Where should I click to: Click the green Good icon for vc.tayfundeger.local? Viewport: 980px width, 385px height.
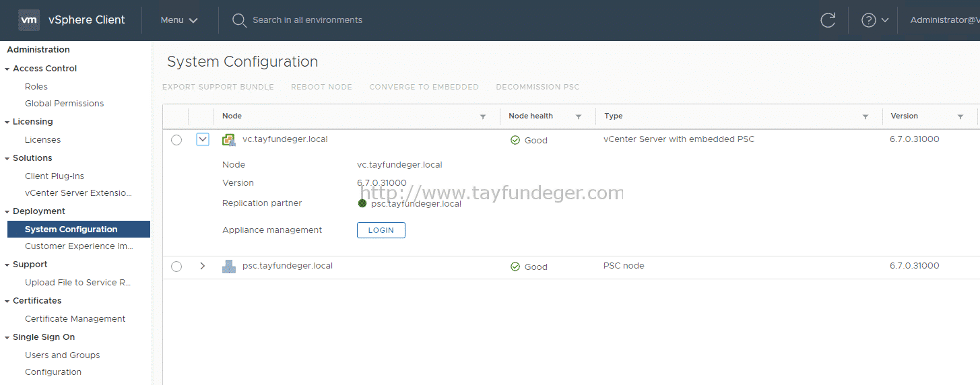(515, 140)
